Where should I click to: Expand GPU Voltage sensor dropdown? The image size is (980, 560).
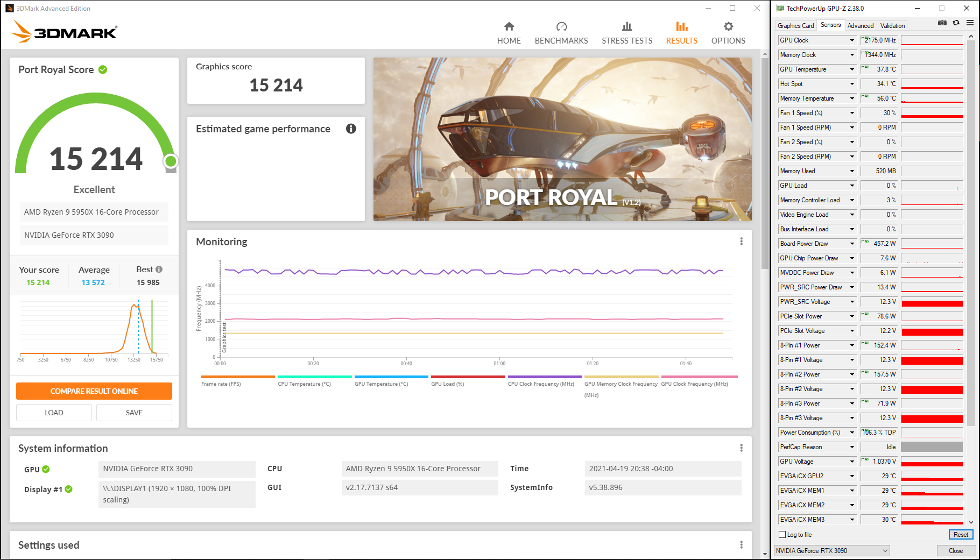click(x=852, y=462)
